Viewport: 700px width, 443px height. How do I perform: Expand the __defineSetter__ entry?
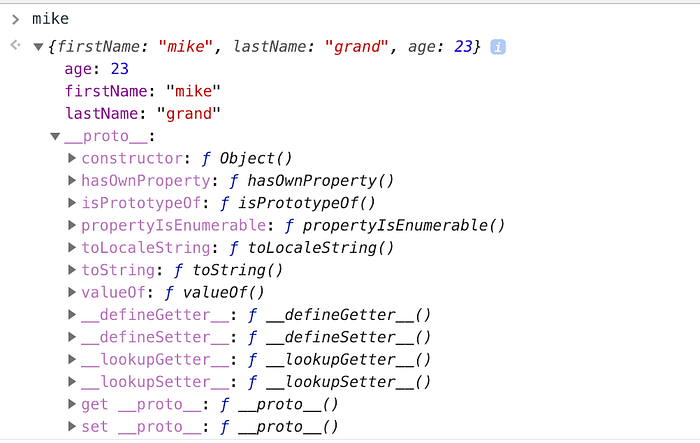pyautogui.click(x=72, y=337)
